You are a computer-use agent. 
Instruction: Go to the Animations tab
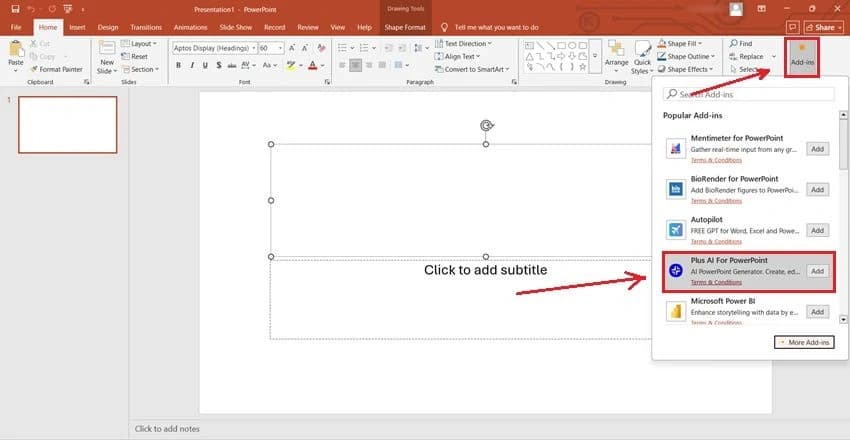pyautogui.click(x=190, y=27)
